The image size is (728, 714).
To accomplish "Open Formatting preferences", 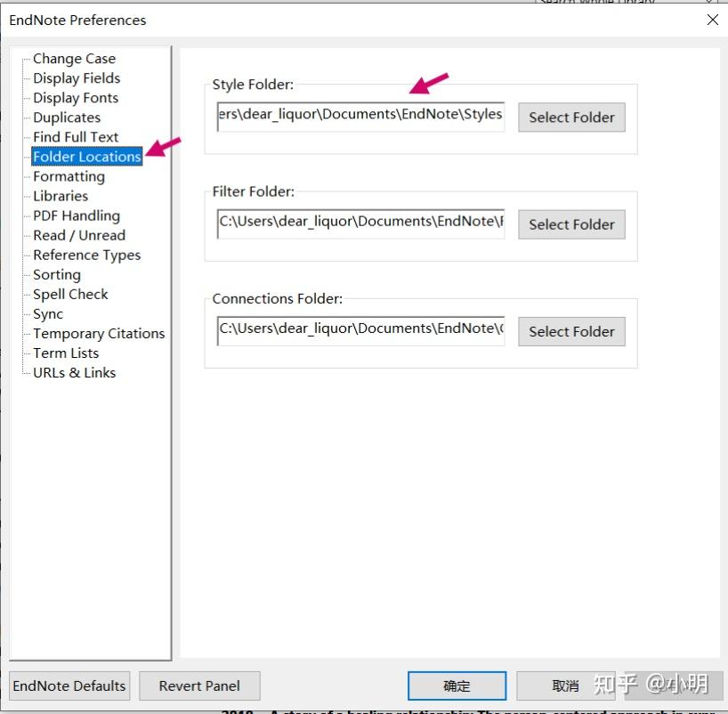I will (x=69, y=176).
